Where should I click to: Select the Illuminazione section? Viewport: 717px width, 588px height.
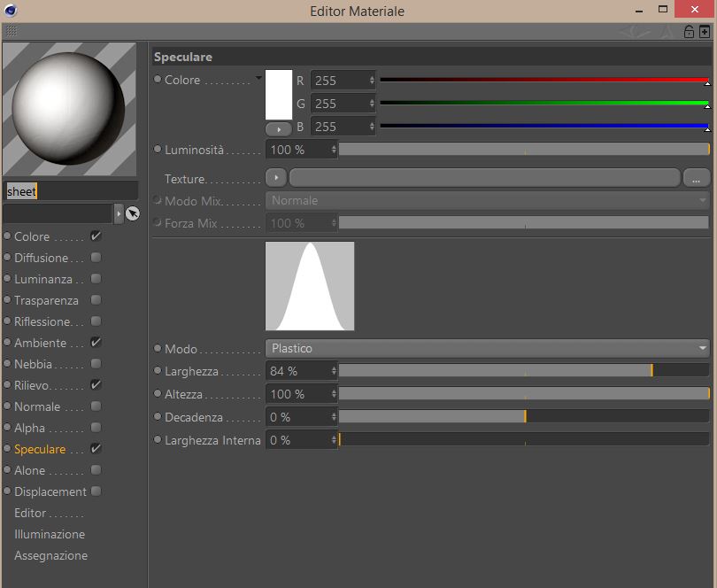click(x=50, y=534)
